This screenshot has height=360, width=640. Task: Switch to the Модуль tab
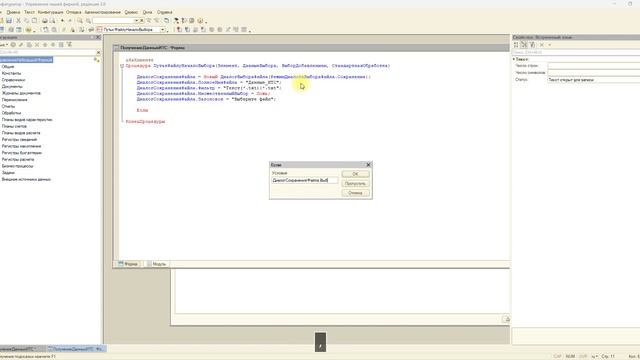[x=157, y=264]
